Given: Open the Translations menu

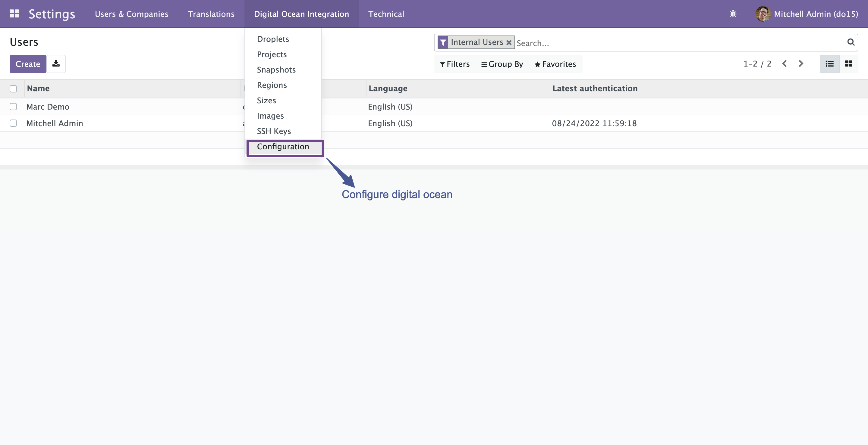Looking at the screenshot, I should (211, 14).
